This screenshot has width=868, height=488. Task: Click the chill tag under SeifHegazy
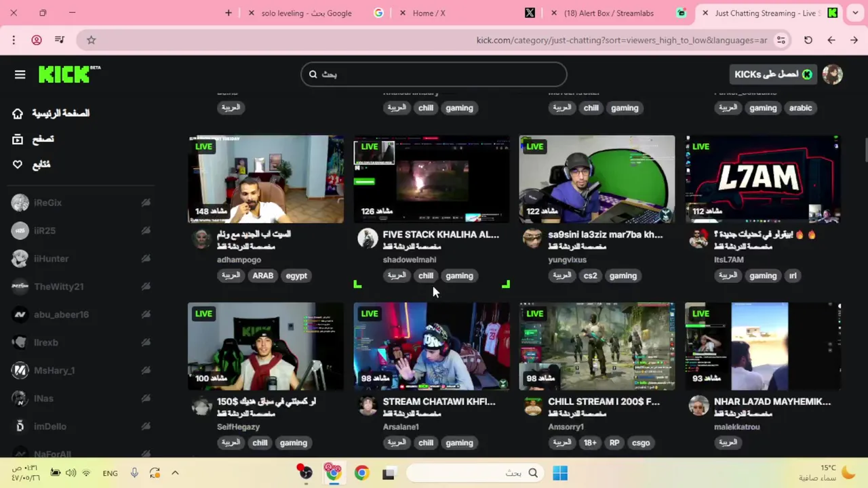tap(260, 443)
